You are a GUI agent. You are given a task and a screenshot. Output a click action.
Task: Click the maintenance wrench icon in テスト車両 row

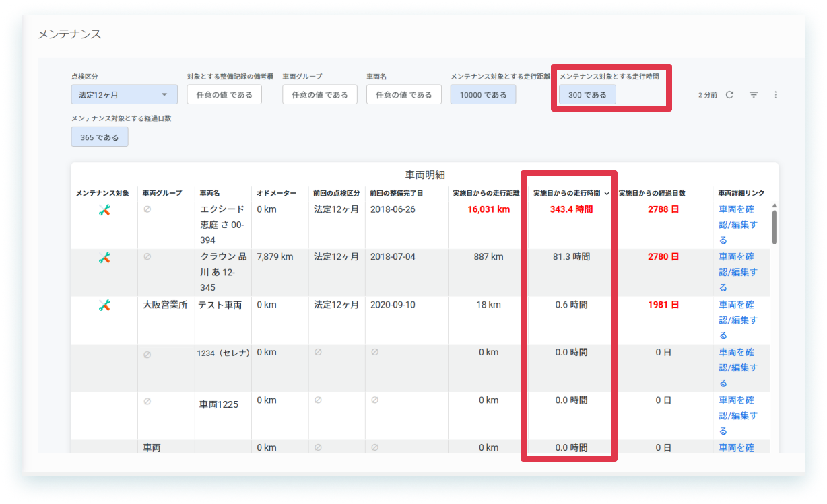click(104, 305)
